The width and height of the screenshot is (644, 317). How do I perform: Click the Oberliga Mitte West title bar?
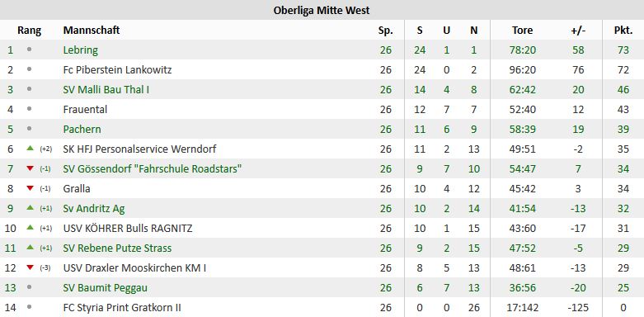coord(322,10)
